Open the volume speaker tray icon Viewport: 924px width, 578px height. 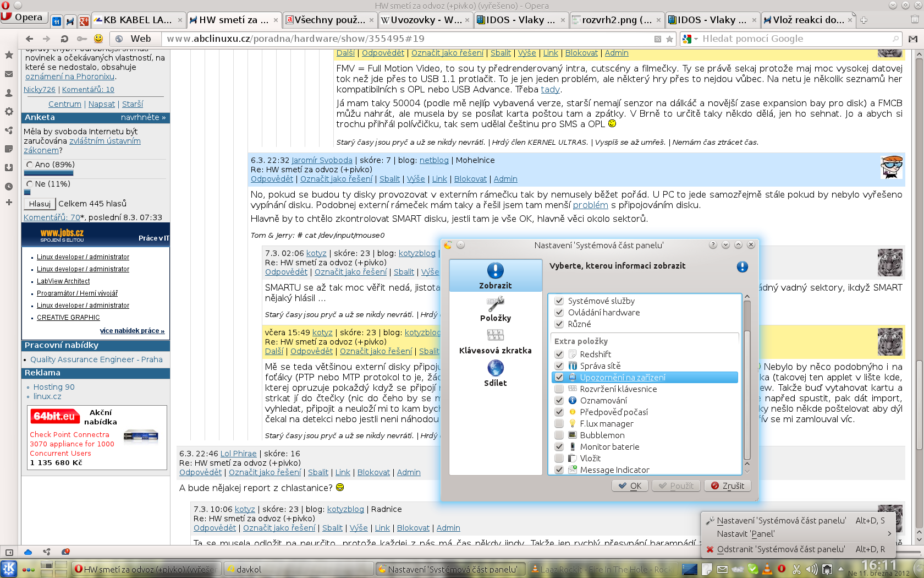811,569
